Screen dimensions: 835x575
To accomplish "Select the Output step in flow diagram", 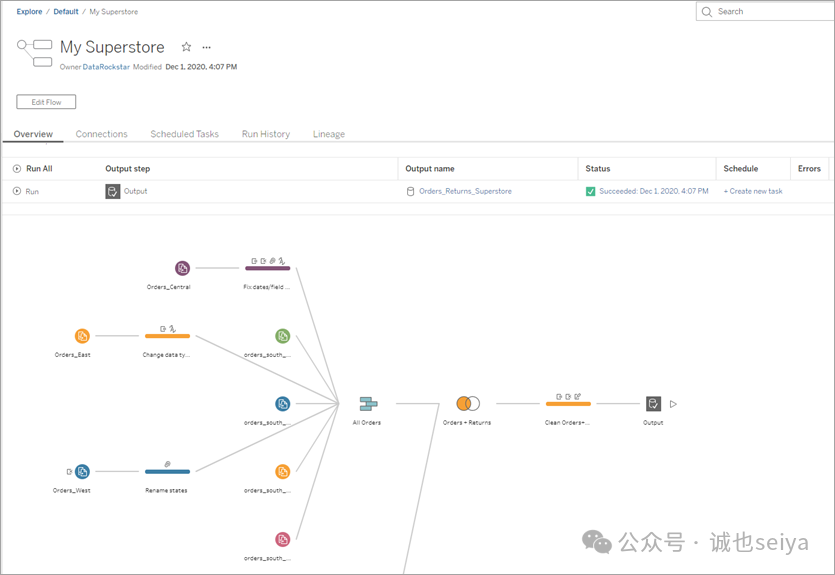I will point(653,404).
